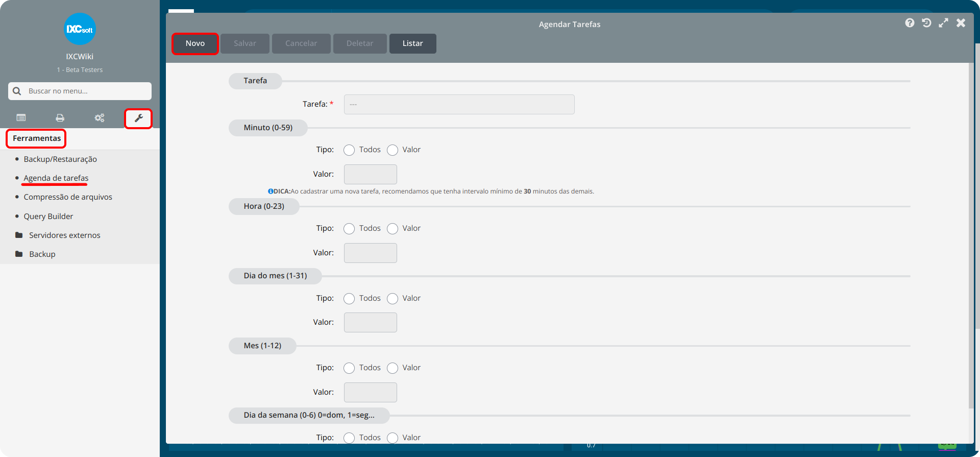
Task: Select Valor radio under Hora (0-23)
Action: click(x=393, y=229)
